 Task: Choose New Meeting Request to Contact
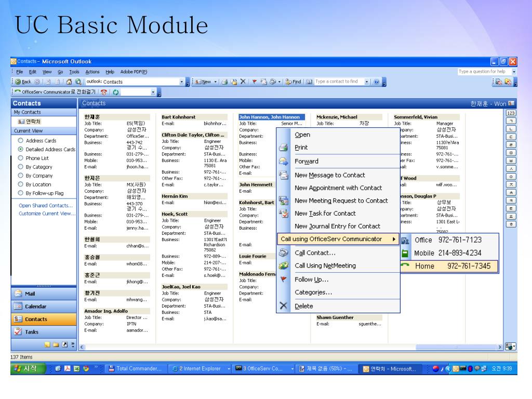[x=341, y=201]
